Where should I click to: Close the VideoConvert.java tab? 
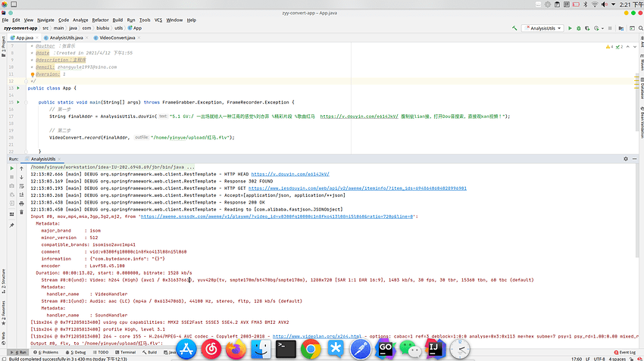pyautogui.click(x=139, y=38)
